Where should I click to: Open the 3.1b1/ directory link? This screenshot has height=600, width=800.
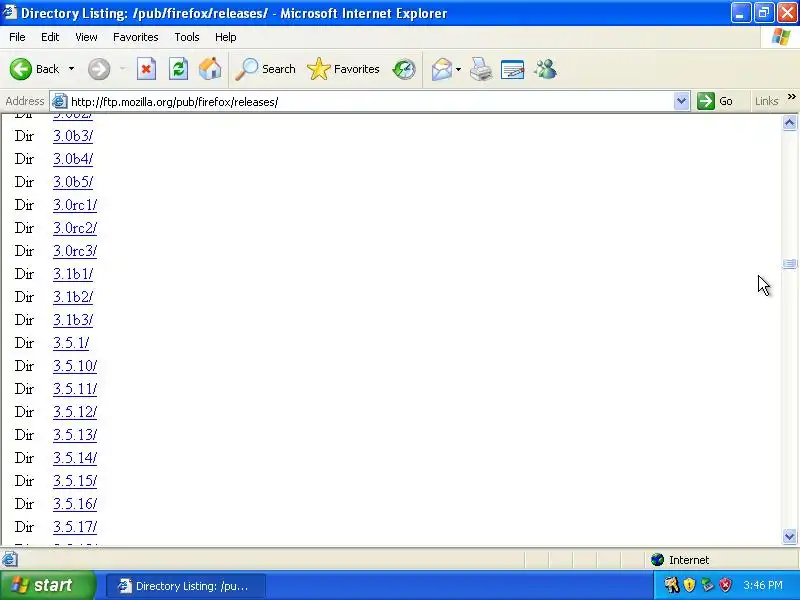(73, 274)
